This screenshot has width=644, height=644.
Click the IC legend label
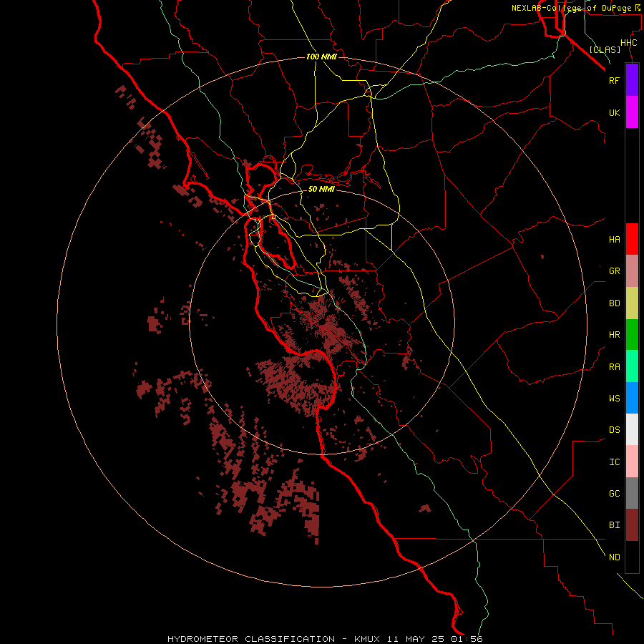(614, 462)
